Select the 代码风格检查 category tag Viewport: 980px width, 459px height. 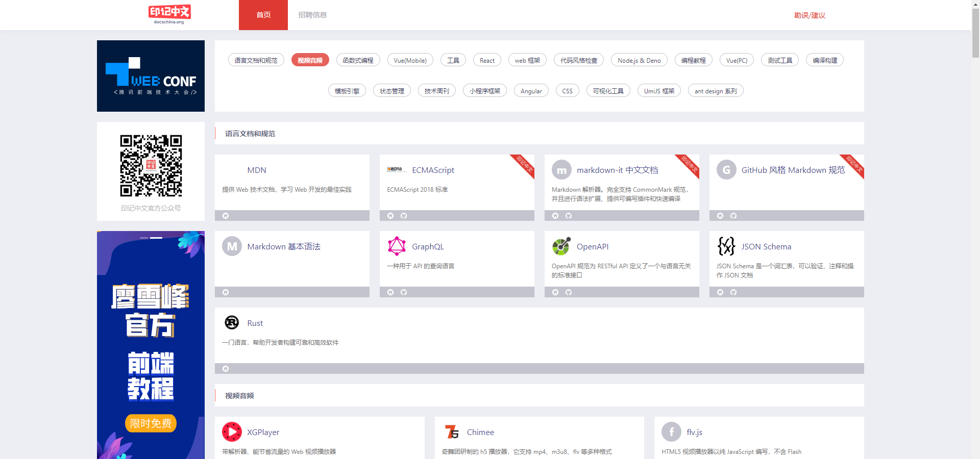tap(579, 60)
